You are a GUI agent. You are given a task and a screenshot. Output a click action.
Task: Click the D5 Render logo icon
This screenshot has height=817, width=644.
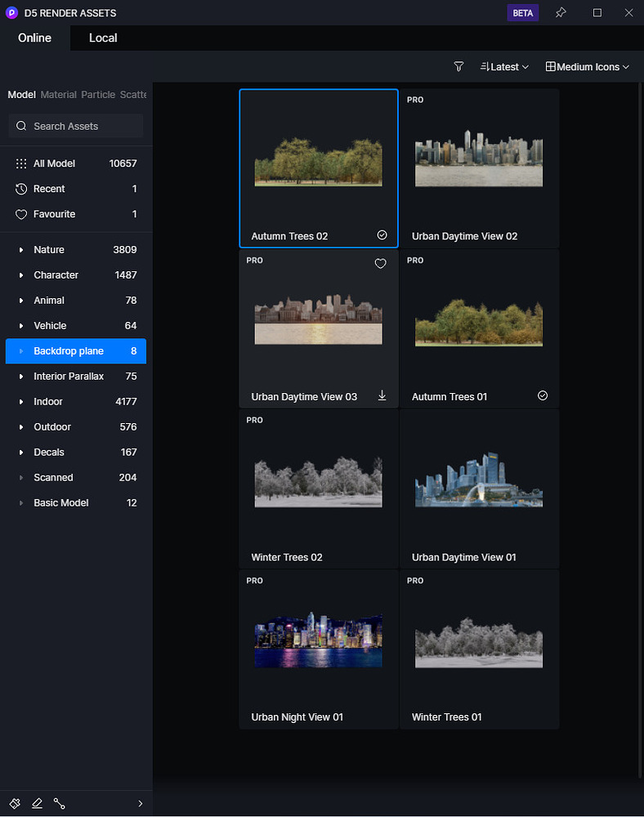coord(11,12)
